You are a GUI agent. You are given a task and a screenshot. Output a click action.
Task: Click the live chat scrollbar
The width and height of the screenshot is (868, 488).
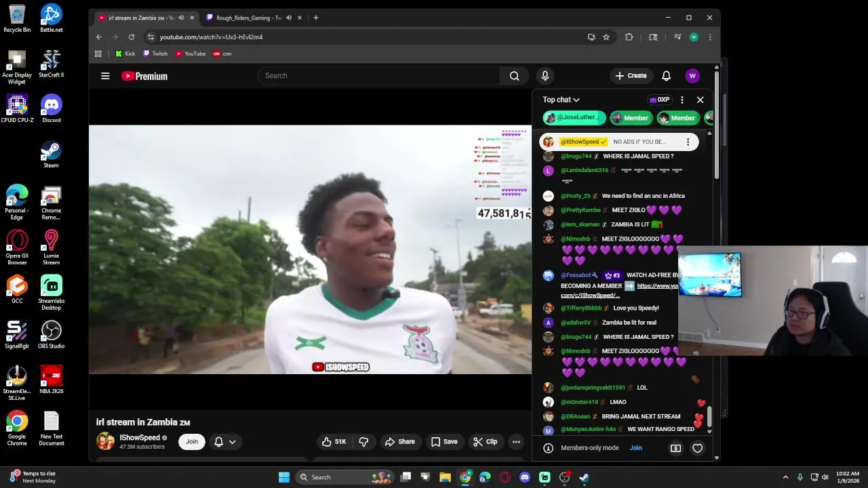pyautogui.click(x=709, y=417)
